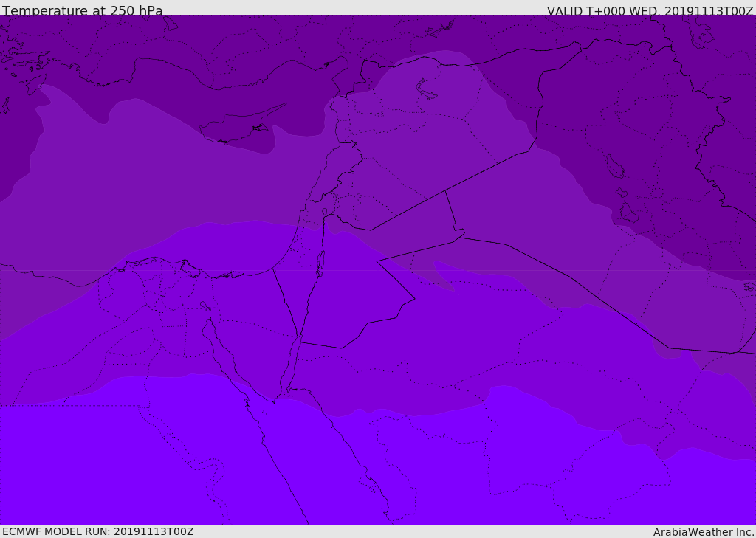Open the ArabiaWeather Inc. credit
Screen dimensions: 756x538
pyautogui.click(x=704, y=532)
